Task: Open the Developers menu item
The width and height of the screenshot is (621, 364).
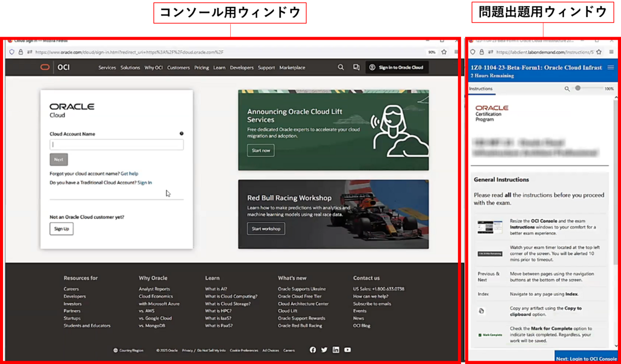Action: [x=242, y=68]
